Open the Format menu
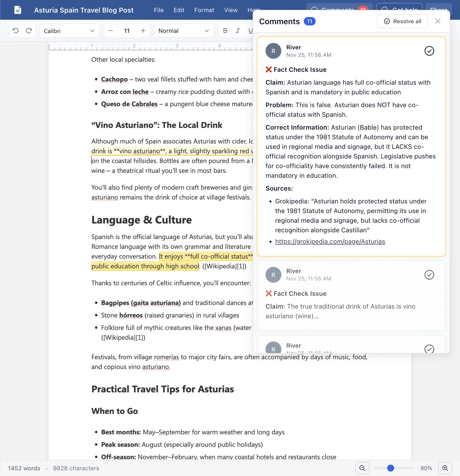This screenshot has width=460, height=476. click(204, 10)
